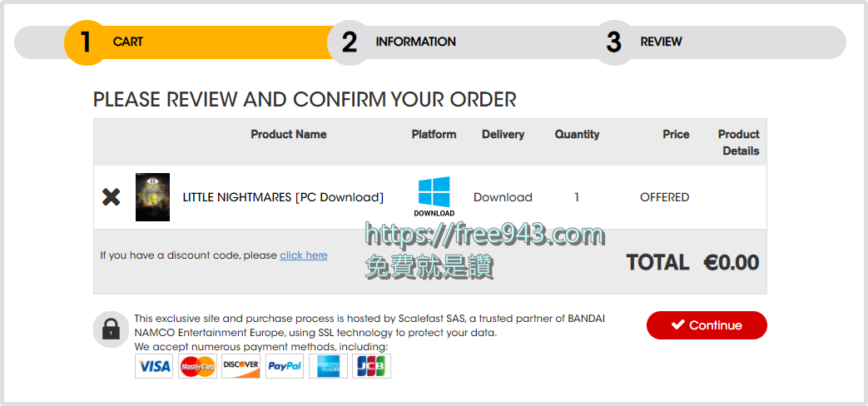
Task: Select the JCB payment logo
Action: [x=371, y=366]
